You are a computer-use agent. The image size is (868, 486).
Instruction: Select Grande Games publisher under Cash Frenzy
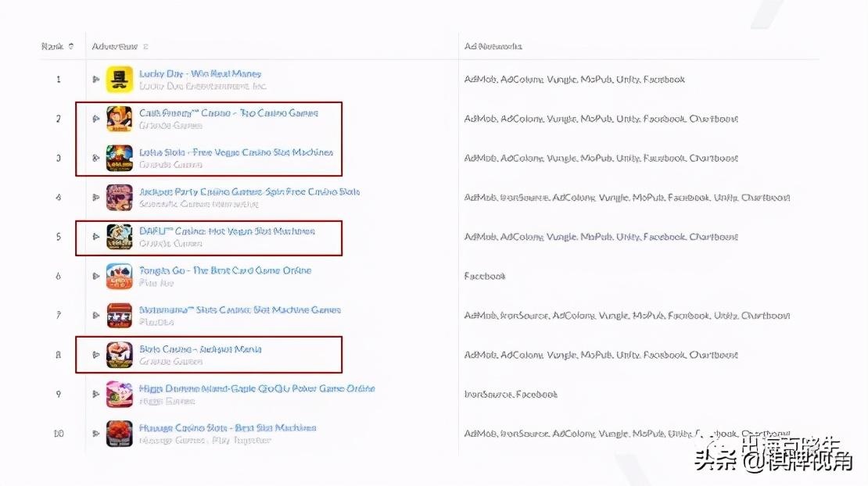pos(170,126)
